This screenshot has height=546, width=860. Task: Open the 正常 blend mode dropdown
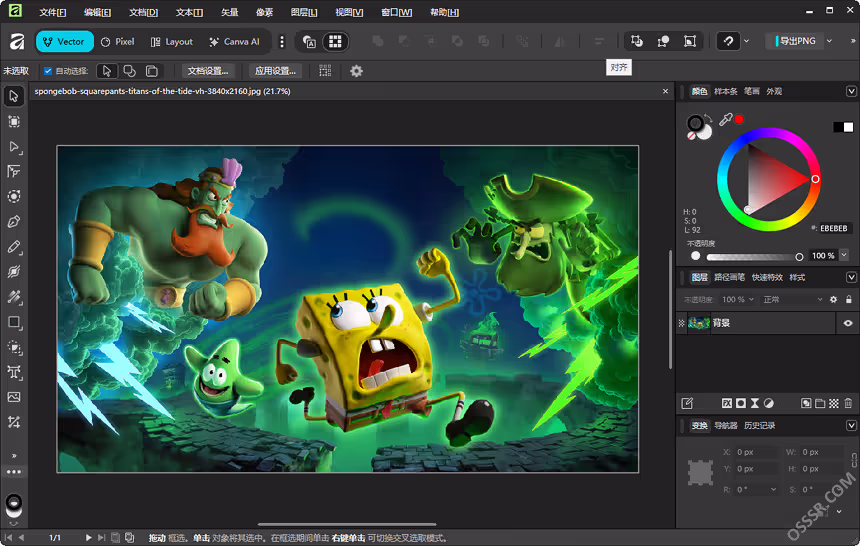[793, 300]
